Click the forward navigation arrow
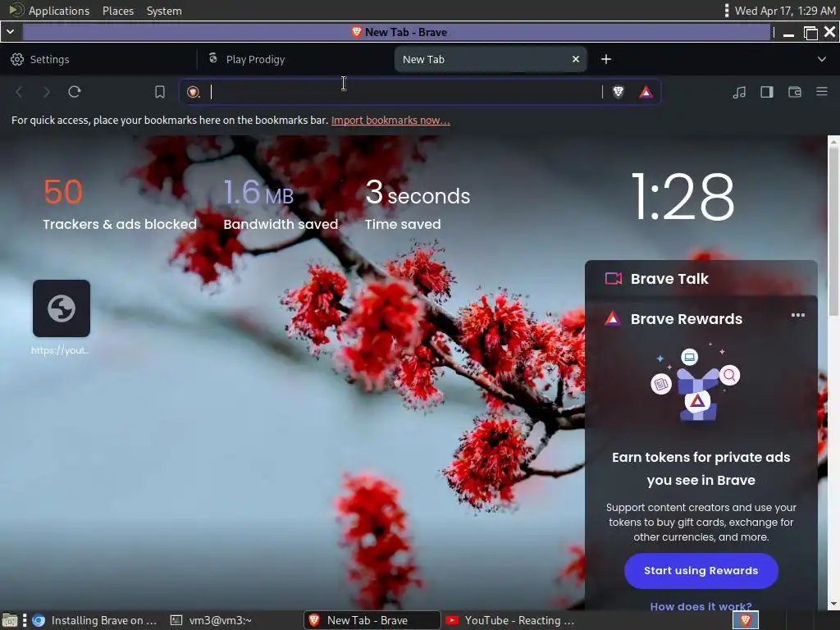840x630 pixels. coord(47,92)
